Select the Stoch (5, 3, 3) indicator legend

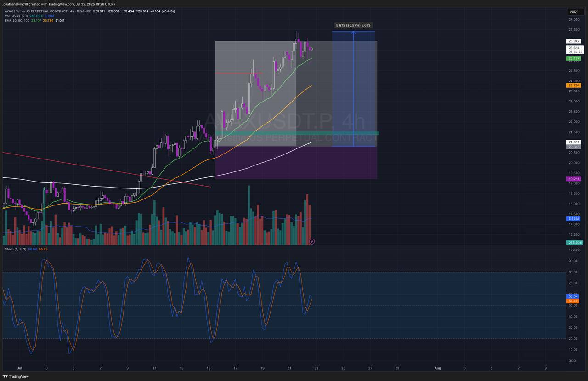15,249
